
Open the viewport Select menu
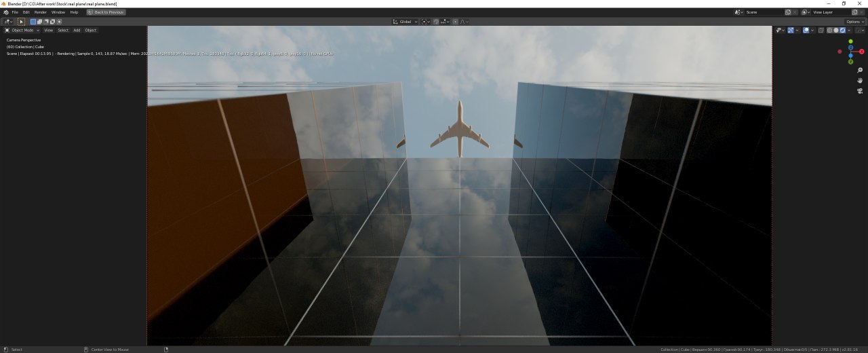[62, 30]
